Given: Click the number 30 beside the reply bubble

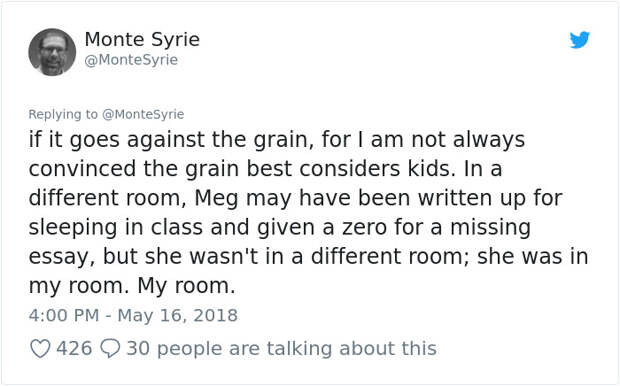Looking at the screenshot, I should click(138, 348).
